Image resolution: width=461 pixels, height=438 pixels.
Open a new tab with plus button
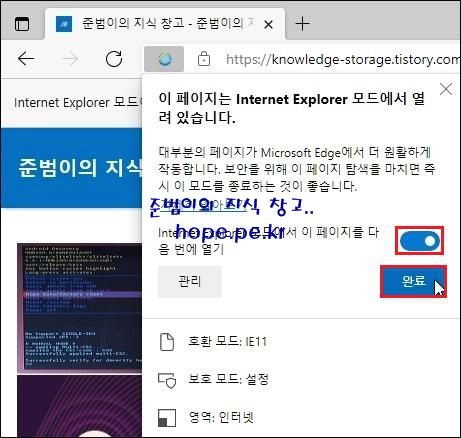tap(302, 24)
